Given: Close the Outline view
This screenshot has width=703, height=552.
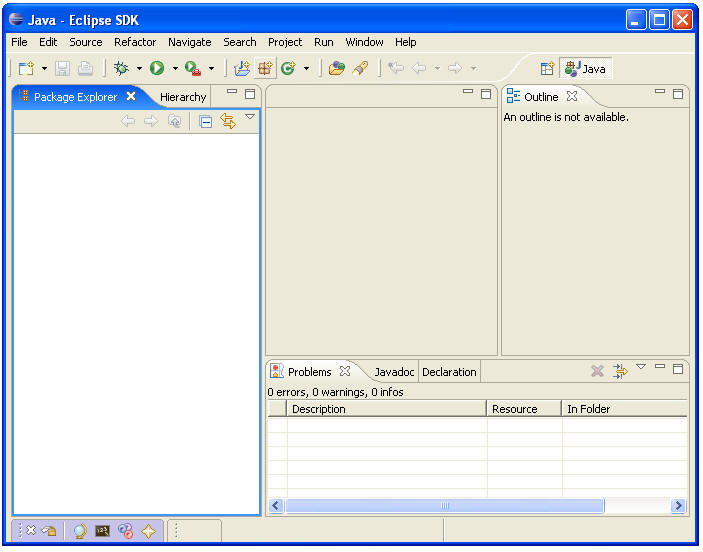Looking at the screenshot, I should coord(572,96).
